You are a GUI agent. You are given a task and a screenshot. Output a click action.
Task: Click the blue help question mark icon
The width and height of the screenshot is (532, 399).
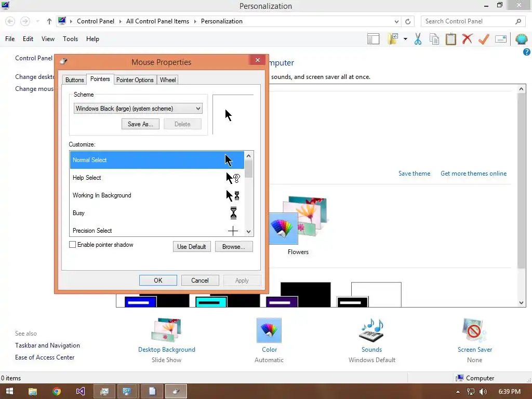pos(527,52)
